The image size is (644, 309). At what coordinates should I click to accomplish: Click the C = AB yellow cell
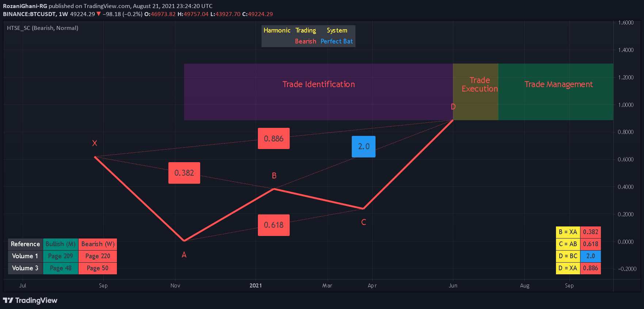(x=568, y=244)
